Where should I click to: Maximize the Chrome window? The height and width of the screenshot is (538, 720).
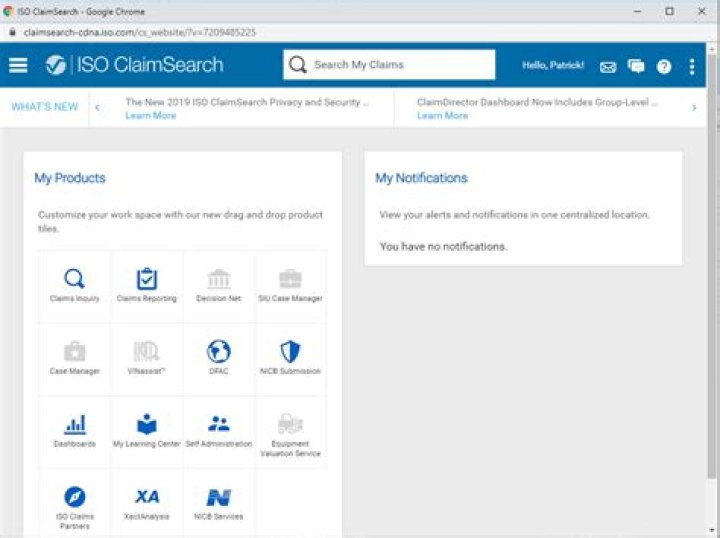click(669, 11)
